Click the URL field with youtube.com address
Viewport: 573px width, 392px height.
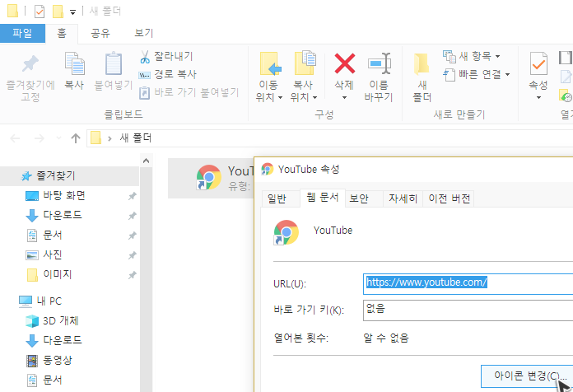[468, 284]
